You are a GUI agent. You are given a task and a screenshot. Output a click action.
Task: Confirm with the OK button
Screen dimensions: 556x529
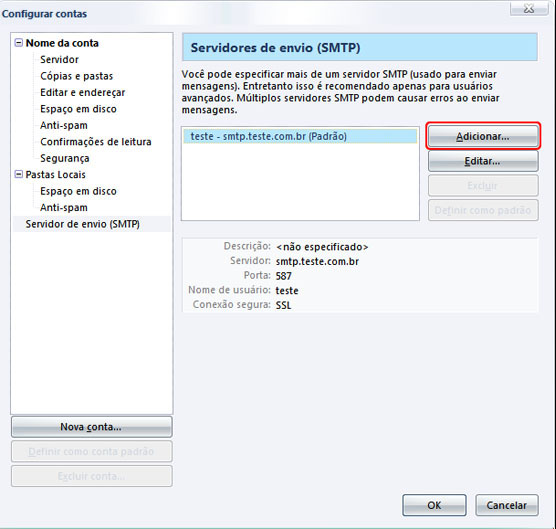434,505
